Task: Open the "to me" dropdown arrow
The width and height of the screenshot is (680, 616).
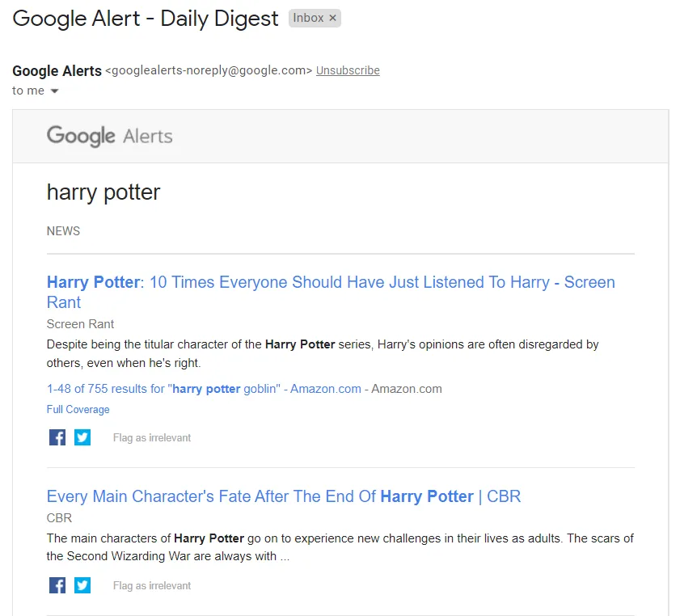Action: [x=53, y=91]
